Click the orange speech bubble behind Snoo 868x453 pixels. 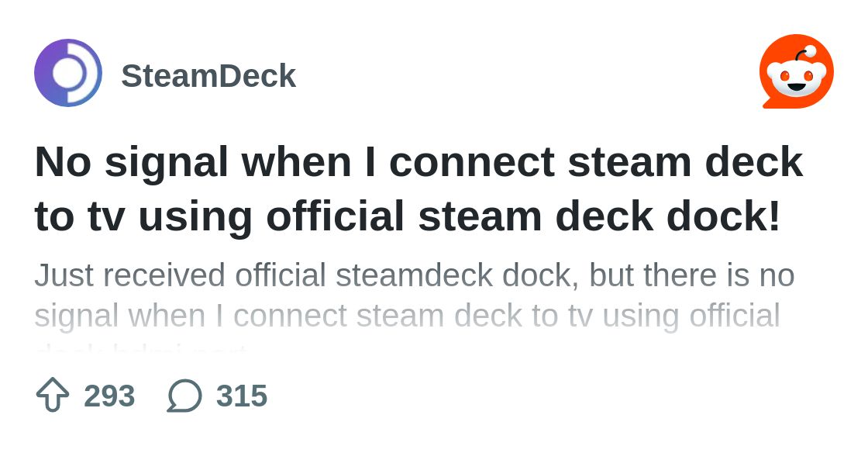coord(775,94)
